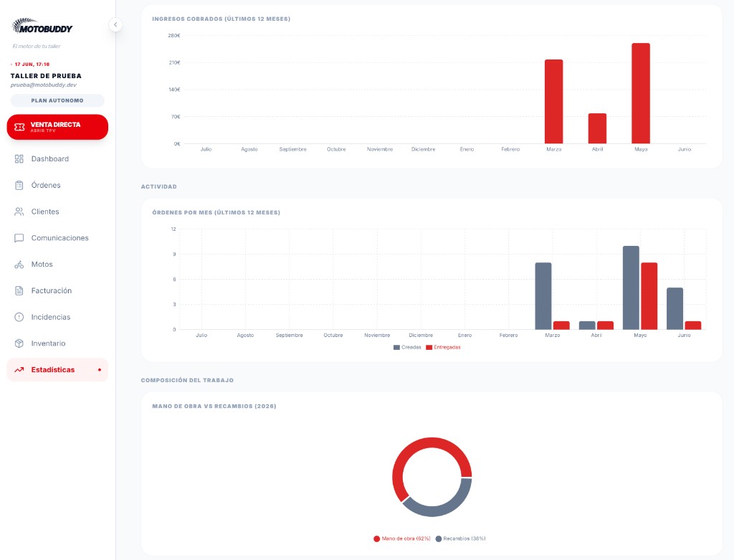The width and height of the screenshot is (734, 560).
Task: Click the Incidencias alert icon
Action: 19,317
